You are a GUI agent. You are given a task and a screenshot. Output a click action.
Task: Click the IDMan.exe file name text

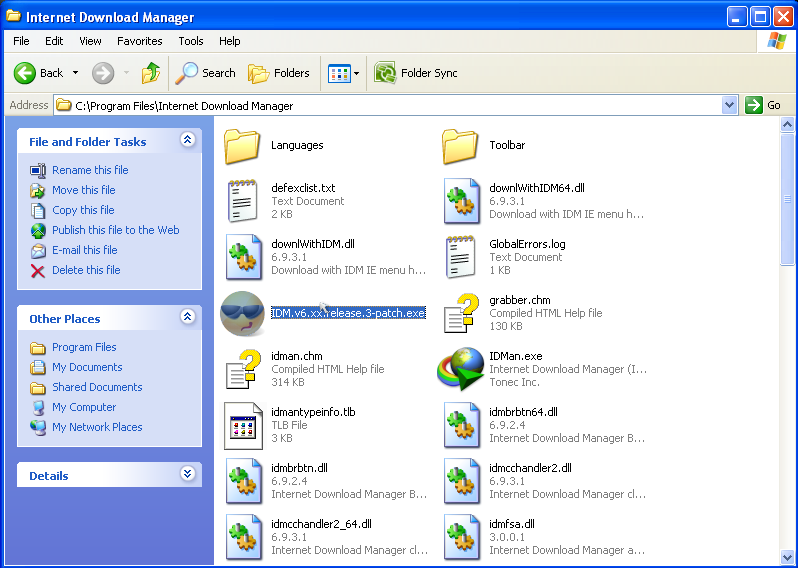click(516, 356)
